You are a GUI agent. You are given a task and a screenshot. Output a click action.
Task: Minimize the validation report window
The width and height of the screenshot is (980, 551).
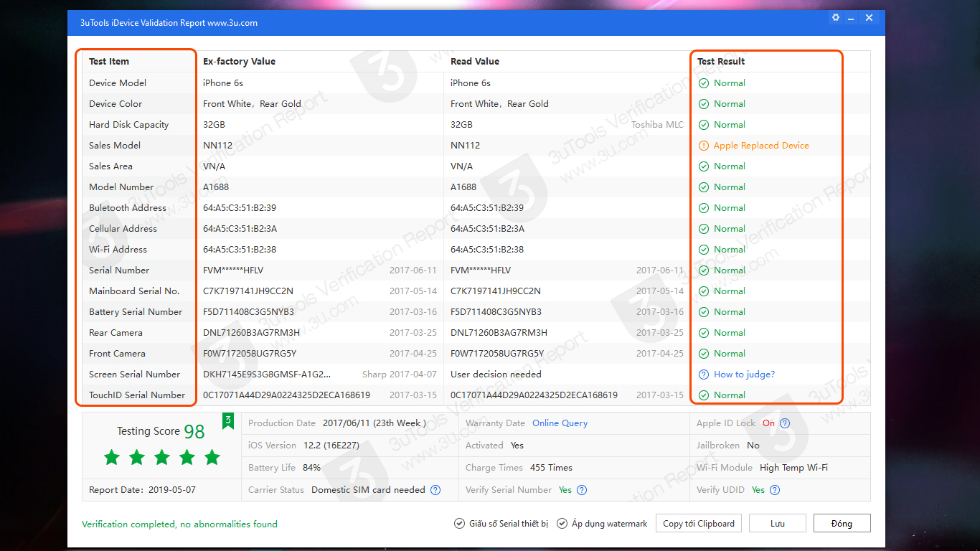(x=852, y=18)
